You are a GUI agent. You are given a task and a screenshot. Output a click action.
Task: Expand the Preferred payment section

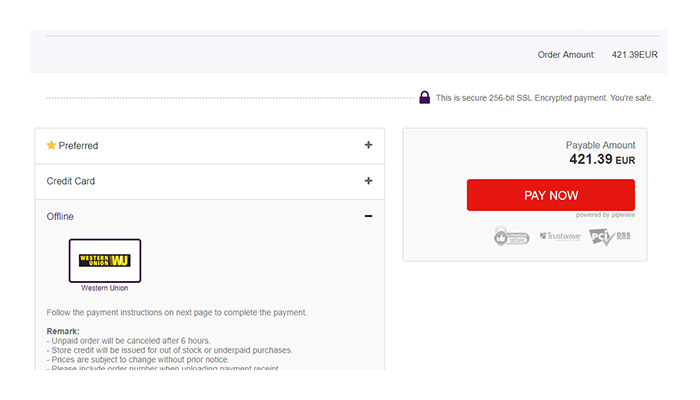[209, 146]
